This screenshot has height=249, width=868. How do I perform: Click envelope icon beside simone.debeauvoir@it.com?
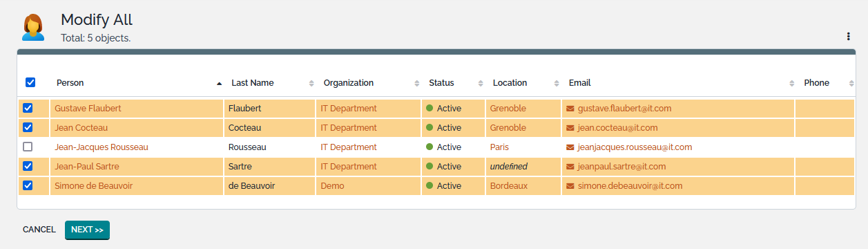570,186
